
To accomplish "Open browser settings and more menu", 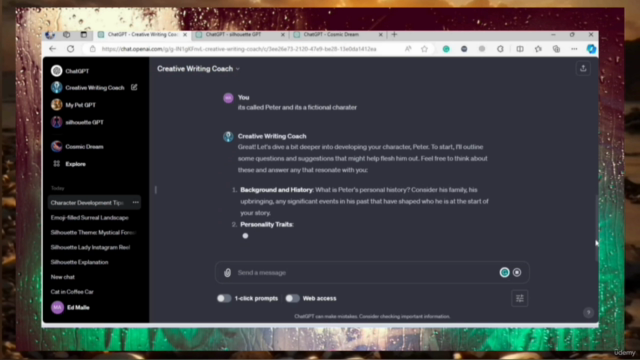I will pos(574,49).
